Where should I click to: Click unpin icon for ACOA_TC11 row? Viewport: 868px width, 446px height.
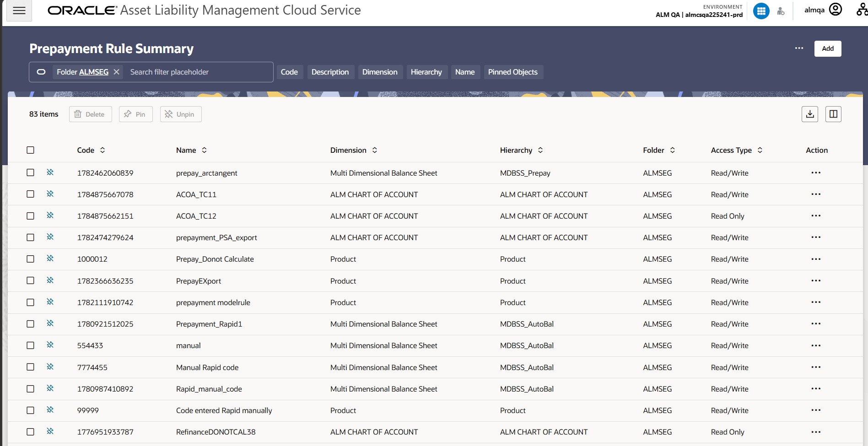(50, 194)
